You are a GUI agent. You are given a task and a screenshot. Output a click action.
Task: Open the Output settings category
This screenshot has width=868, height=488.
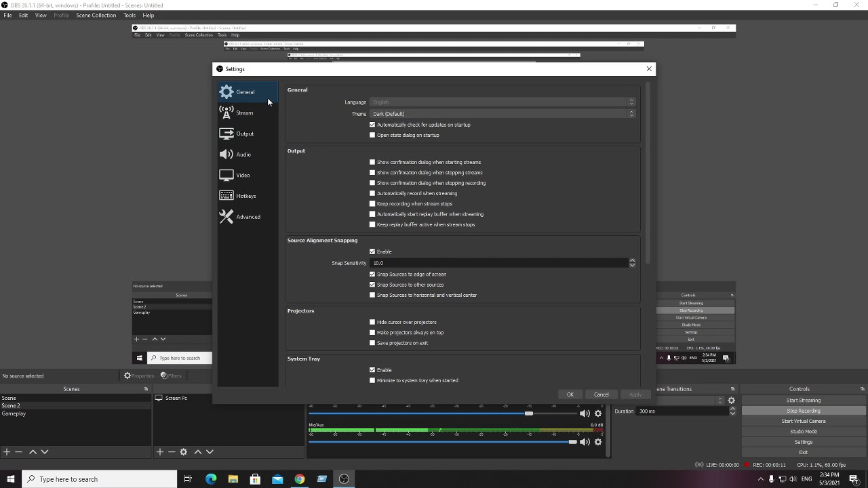[248, 134]
